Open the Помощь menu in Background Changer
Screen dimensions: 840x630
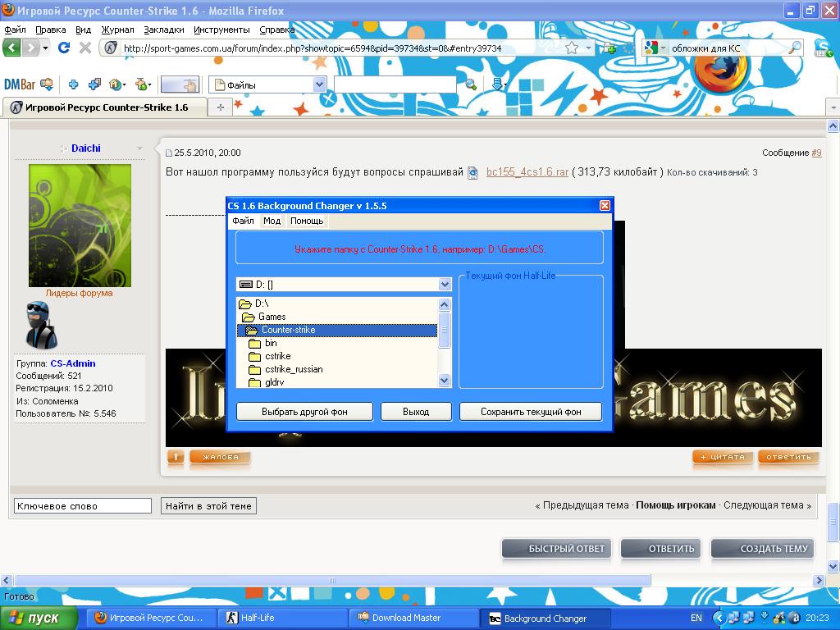pyautogui.click(x=307, y=221)
